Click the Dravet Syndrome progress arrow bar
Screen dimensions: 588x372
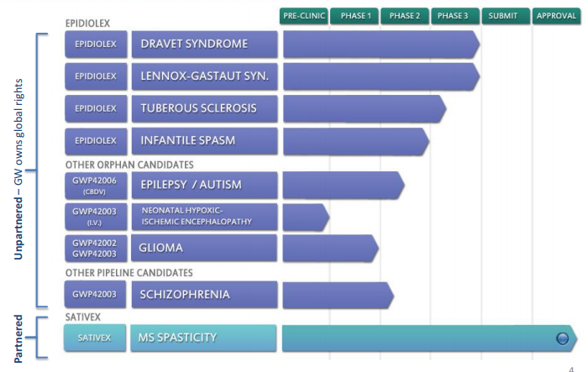point(381,45)
